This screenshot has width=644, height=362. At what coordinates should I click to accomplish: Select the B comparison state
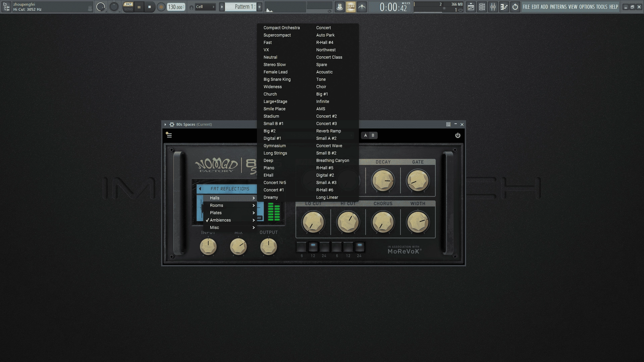point(373,135)
